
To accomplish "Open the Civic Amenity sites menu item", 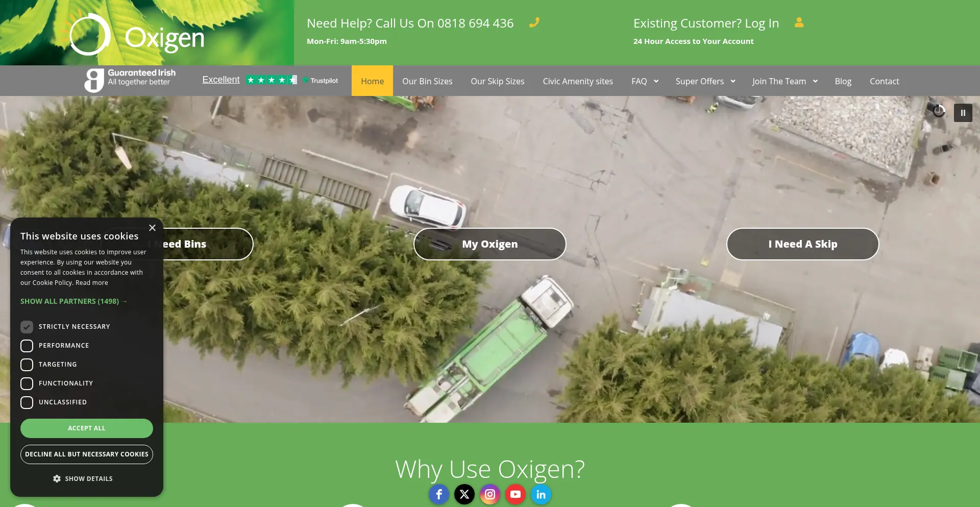I will (578, 81).
